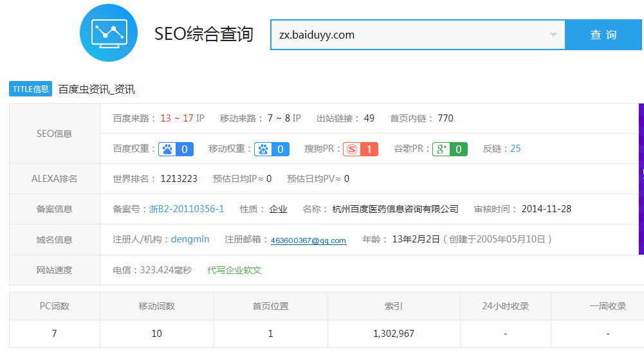Viewport: 644px width, 353px height.
Task: Click domain age text 13年2月2日
Action: [416, 239]
